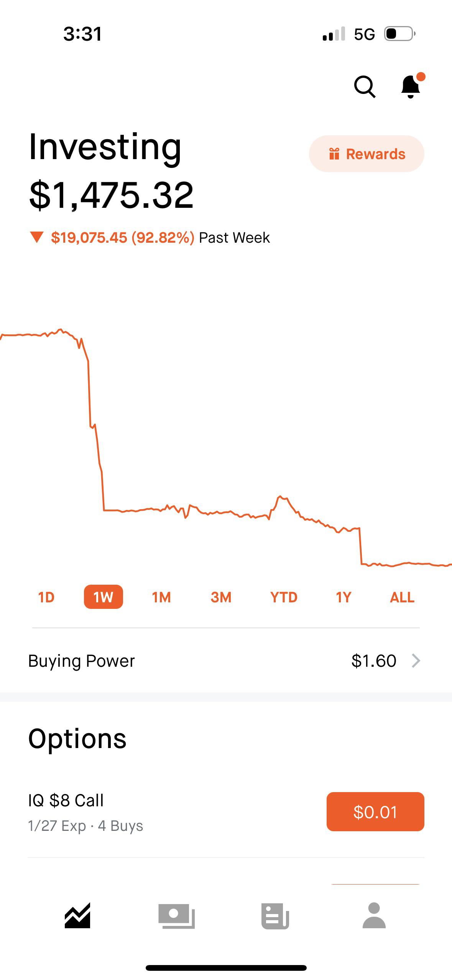Open the IQ $8 Call position

click(115, 812)
